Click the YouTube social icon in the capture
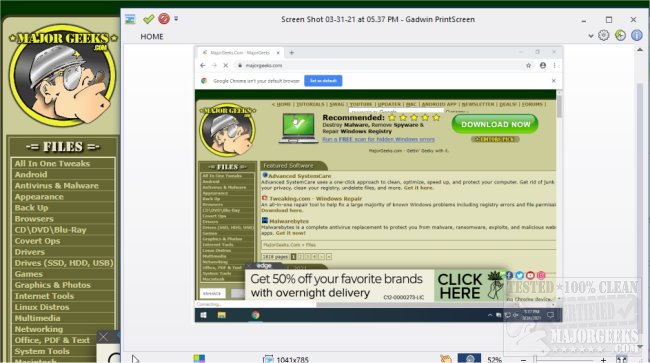The width and height of the screenshot is (650, 363). (x=530, y=275)
